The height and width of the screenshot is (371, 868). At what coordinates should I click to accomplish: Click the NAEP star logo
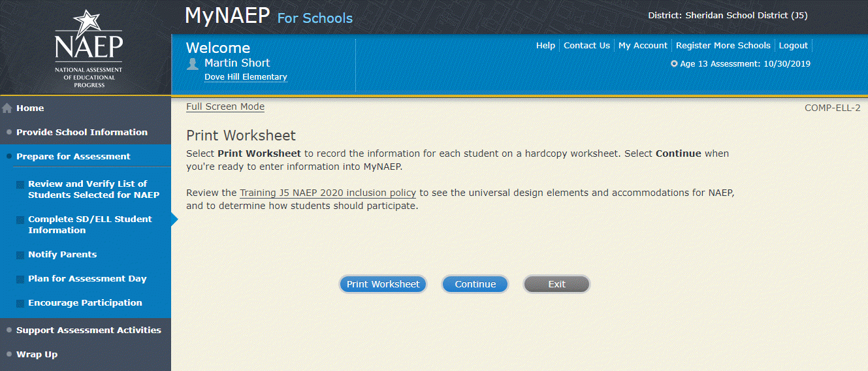coord(88,47)
